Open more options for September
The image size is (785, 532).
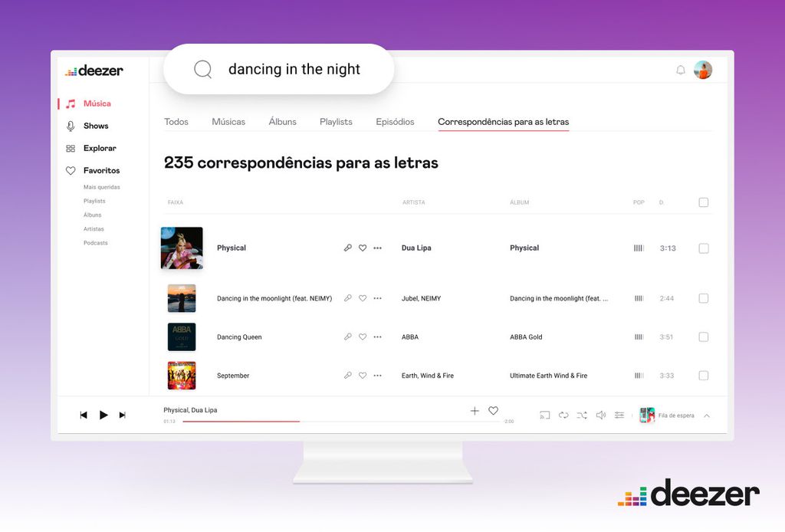[x=377, y=376]
